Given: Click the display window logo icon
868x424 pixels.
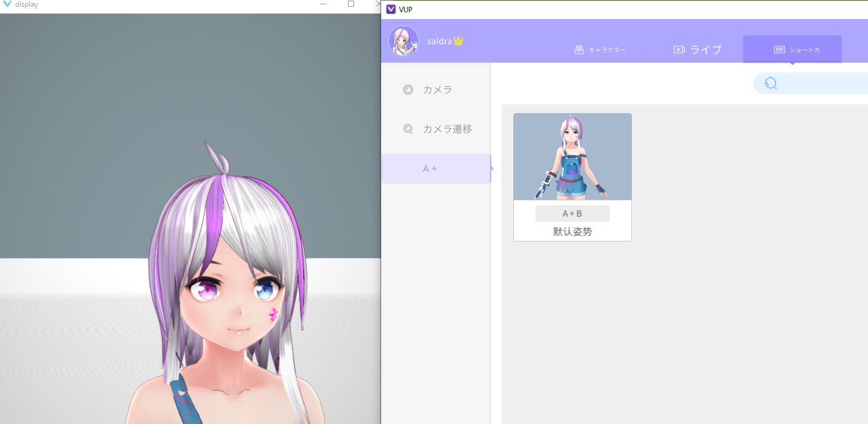Looking at the screenshot, I should click(7, 4).
